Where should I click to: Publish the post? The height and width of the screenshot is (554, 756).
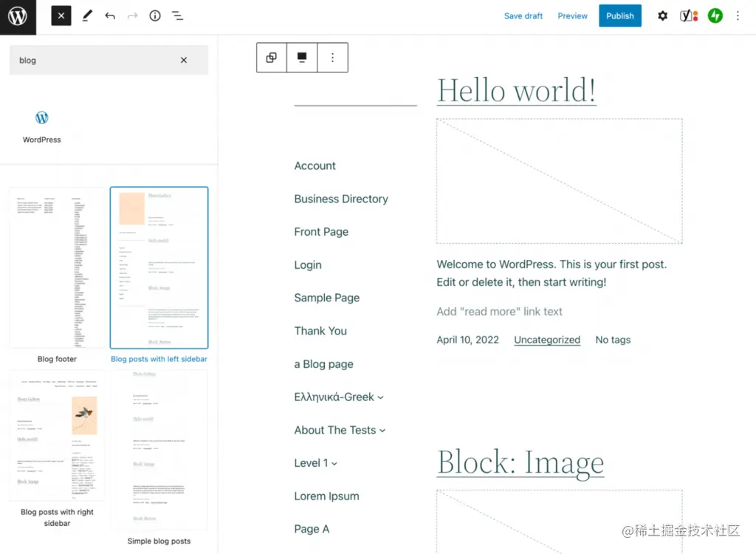(x=620, y=16)
